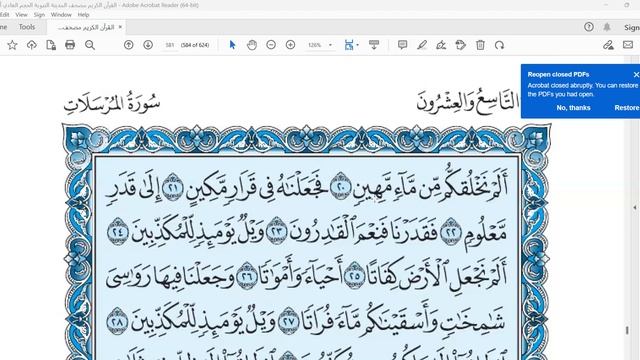Click Restore in reopen PDFs popup
640x360 pixels.
(x=627, y=108)
